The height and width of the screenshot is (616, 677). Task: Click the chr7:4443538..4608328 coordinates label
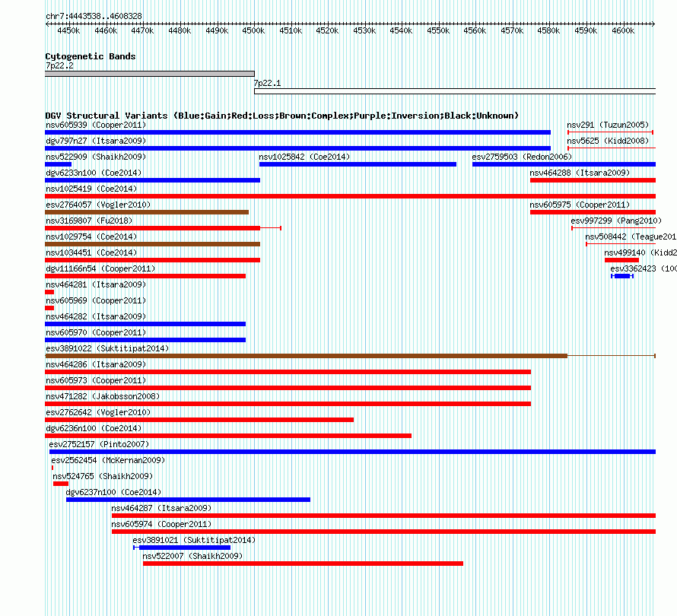(94, 16)
